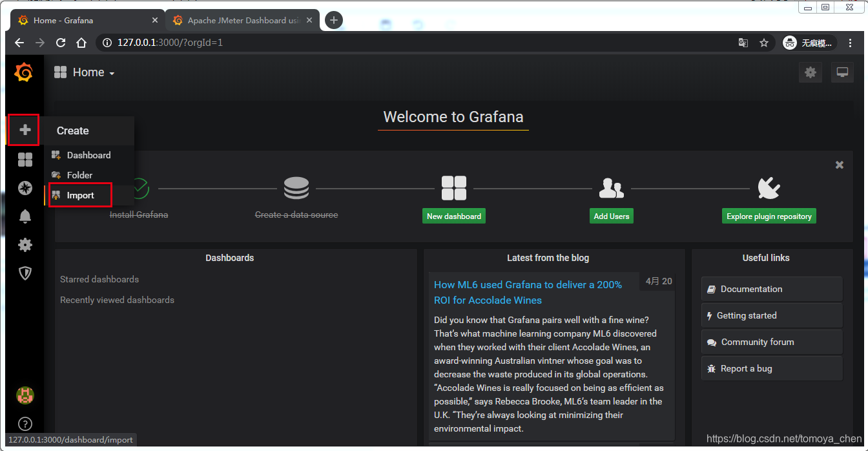Click Starred dashboards text
The height and width of the screenshot is (451, 868).
pyautogui.click(x=99, y=279)
